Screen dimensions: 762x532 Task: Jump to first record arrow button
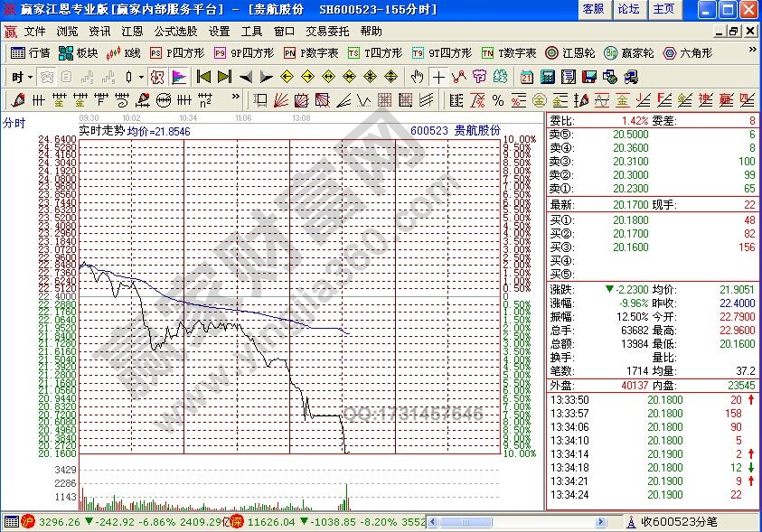coord(203,77)
